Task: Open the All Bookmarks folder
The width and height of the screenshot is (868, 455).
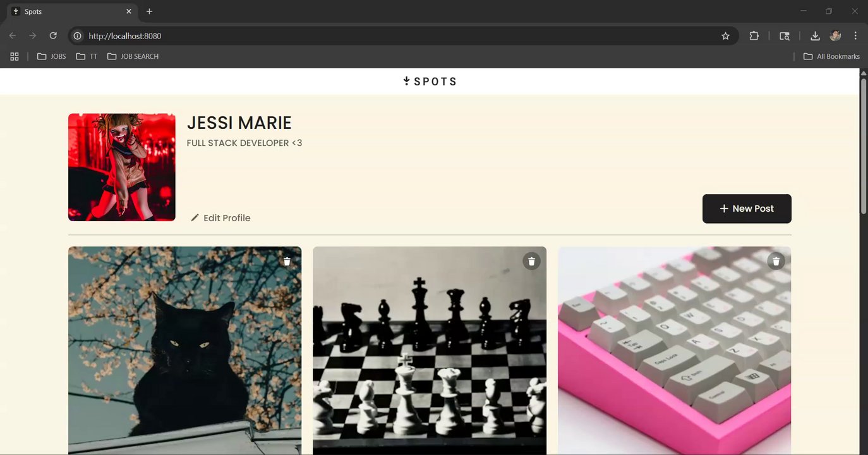Action: coord(831,56)
